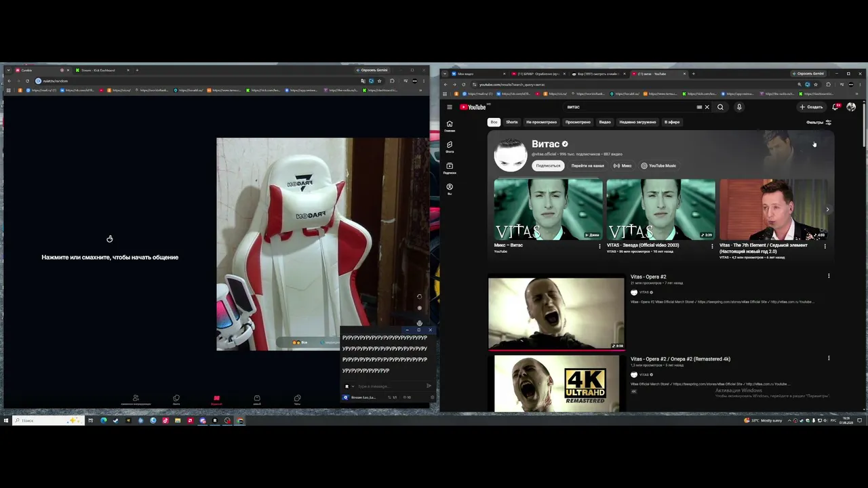Open the 'Фильтры' search filters

click(x=818, y=123)
